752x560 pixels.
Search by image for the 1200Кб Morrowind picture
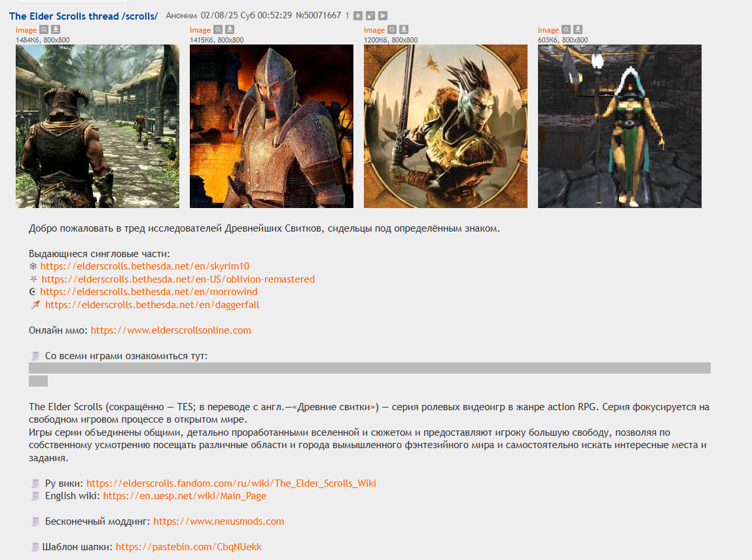click(x=392, y=29)
